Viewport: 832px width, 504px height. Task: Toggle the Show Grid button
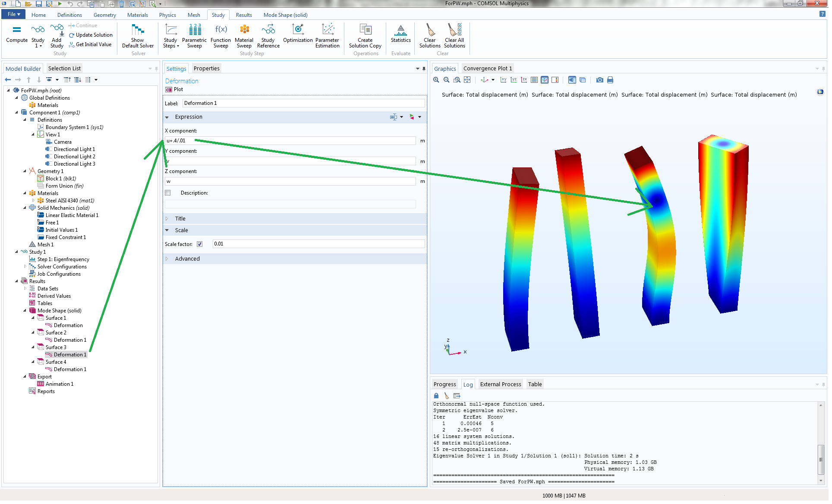(x=534, y=80)
